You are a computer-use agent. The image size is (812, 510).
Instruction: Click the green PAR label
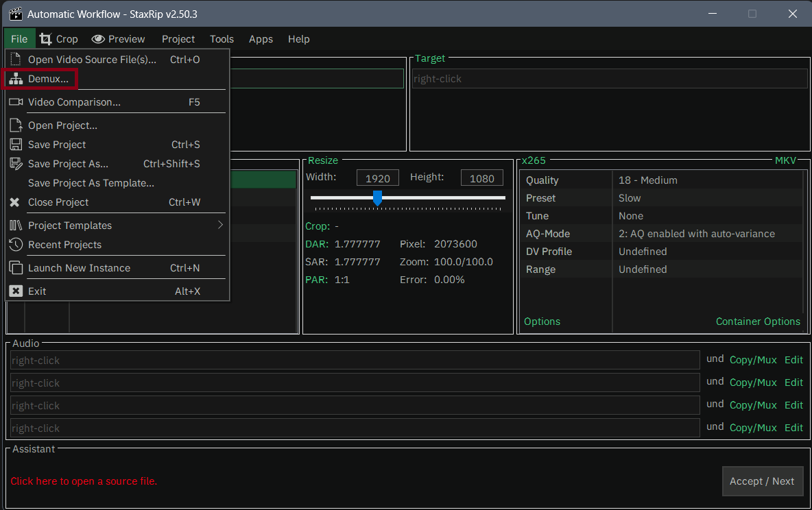coord(316,280)
